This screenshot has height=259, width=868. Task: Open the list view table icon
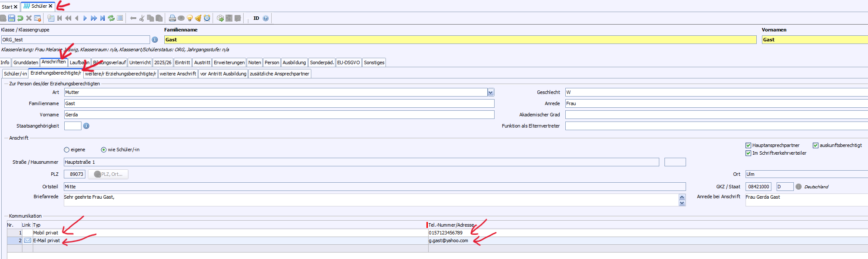(x=51, y=18)
